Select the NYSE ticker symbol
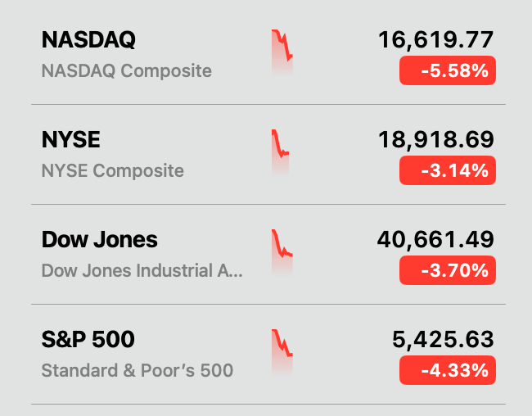Viewport: 532px width, 416px height. pyautogui.click(x=70, y=139)
